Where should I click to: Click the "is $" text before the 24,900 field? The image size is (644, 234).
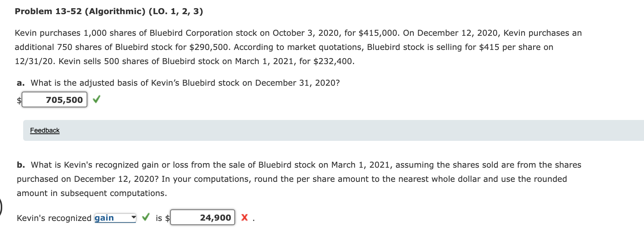click(163, 218)
